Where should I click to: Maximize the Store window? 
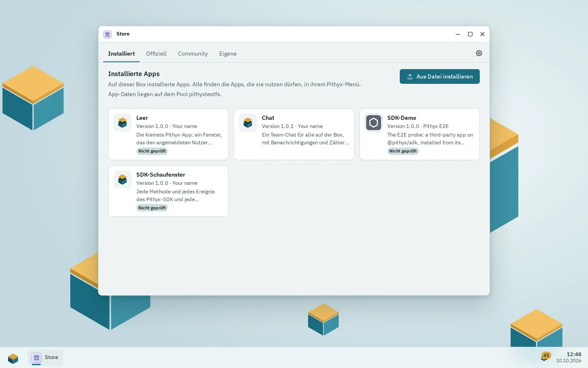point(470,34)
